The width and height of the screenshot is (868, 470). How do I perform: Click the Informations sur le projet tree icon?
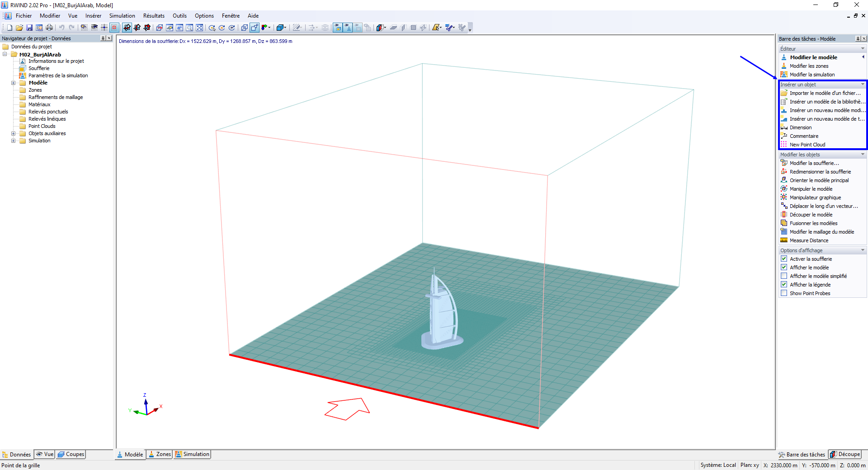(x=23, y=61)
